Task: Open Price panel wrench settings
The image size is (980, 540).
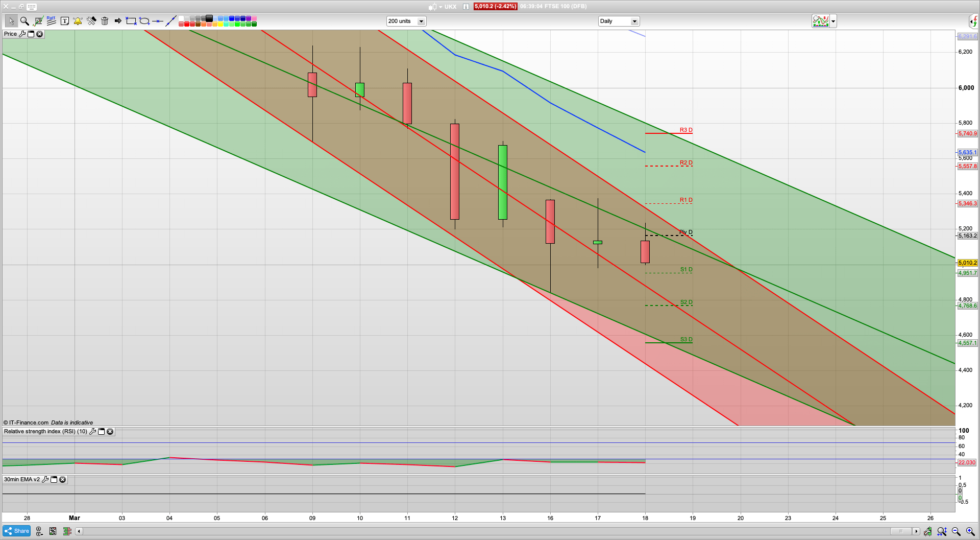Action: (x=22, y=34)
